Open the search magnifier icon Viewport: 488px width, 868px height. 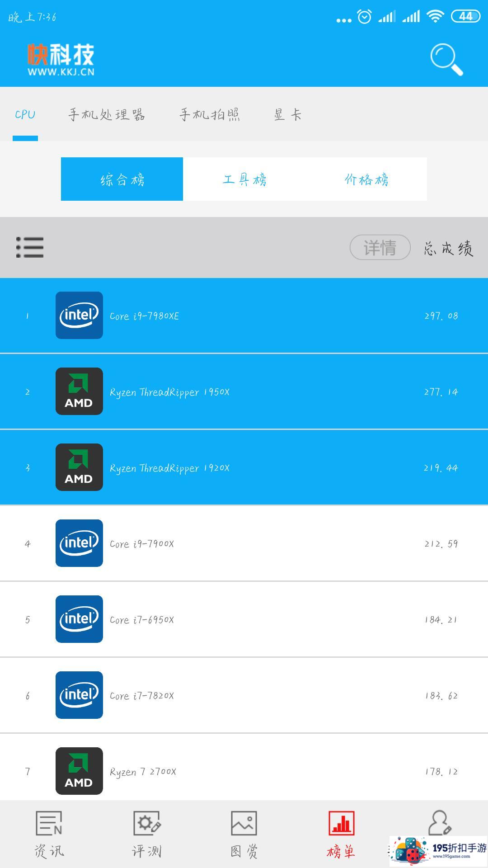446,59
